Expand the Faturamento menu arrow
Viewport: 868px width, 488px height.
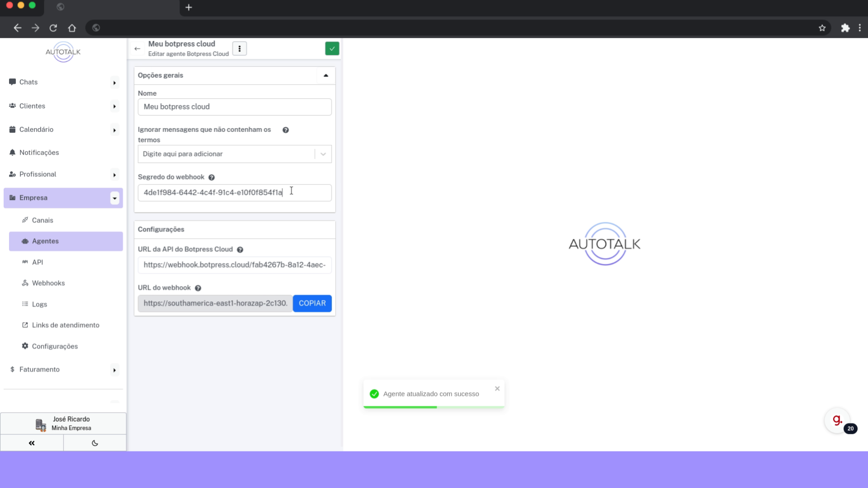point(115,370)
